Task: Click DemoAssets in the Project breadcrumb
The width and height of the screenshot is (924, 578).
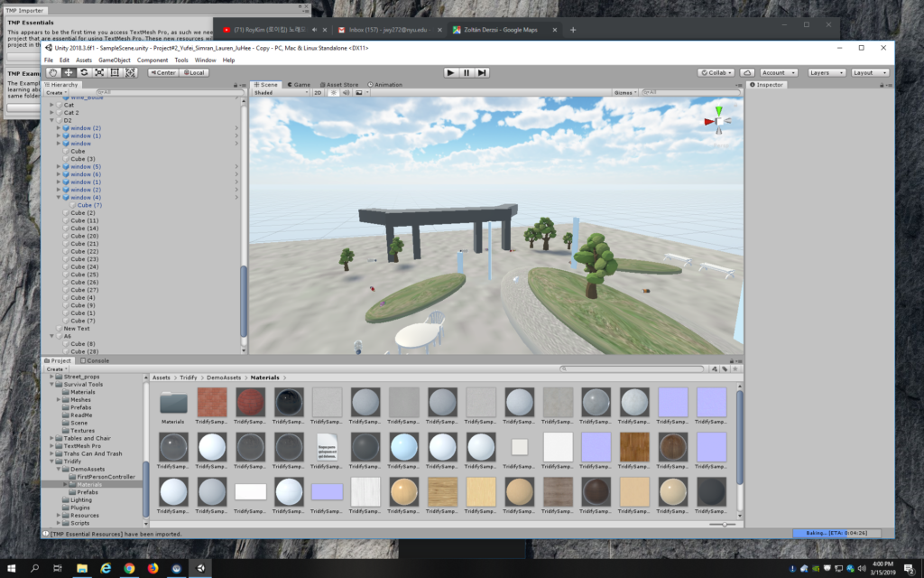Action: coord(224,378)
